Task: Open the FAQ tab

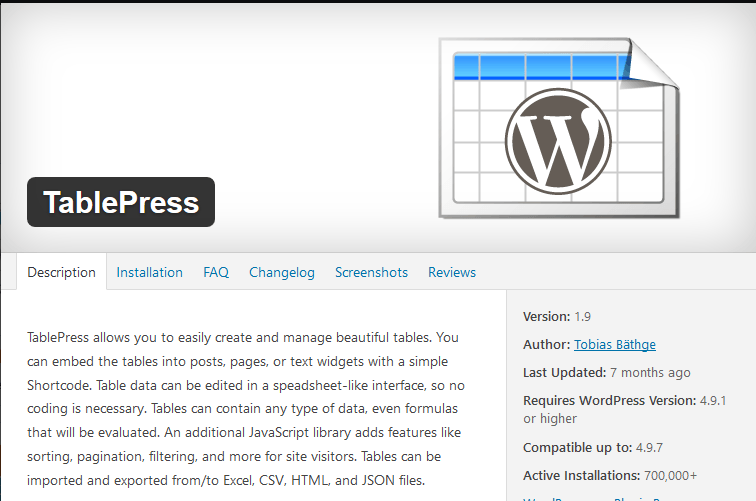Action: [216, 272]
